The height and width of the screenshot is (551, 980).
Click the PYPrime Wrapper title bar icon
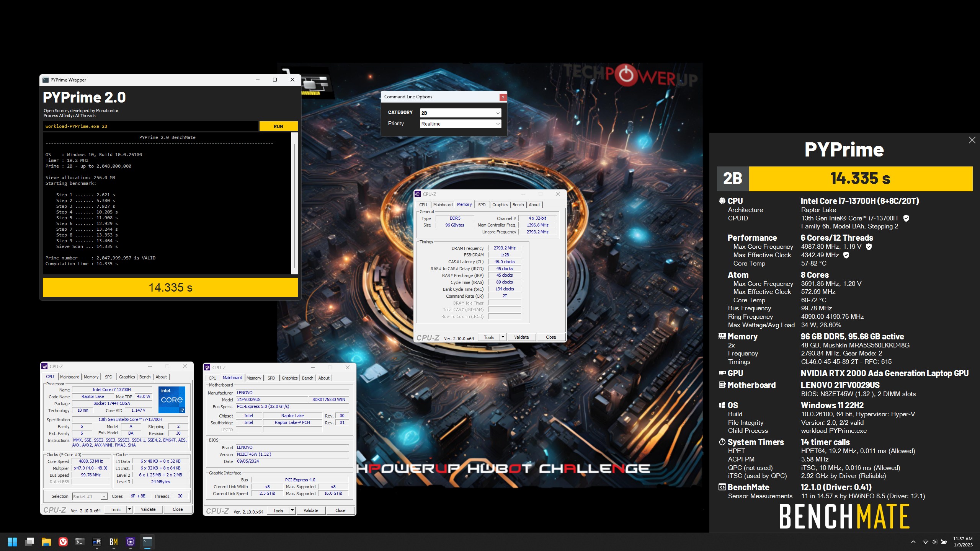pyautogui.click(x=46, y=80)
